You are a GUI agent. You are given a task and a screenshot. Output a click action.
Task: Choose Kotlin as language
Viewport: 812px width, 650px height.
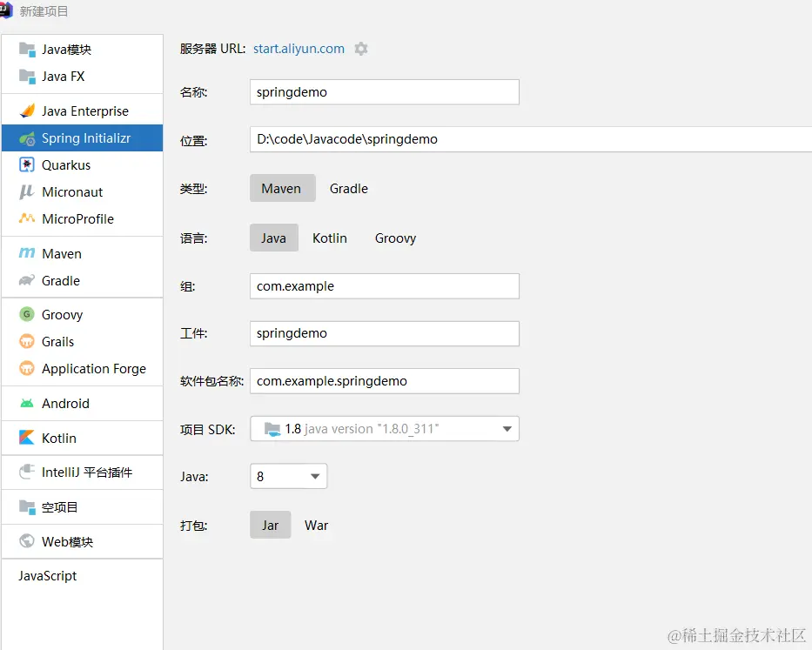[x=330, y=238]
